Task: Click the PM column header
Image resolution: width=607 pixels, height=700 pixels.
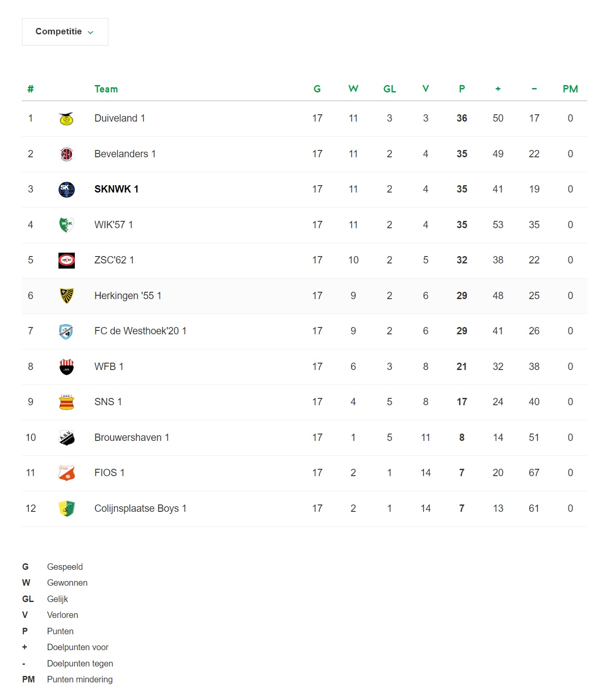Action: 570,89
